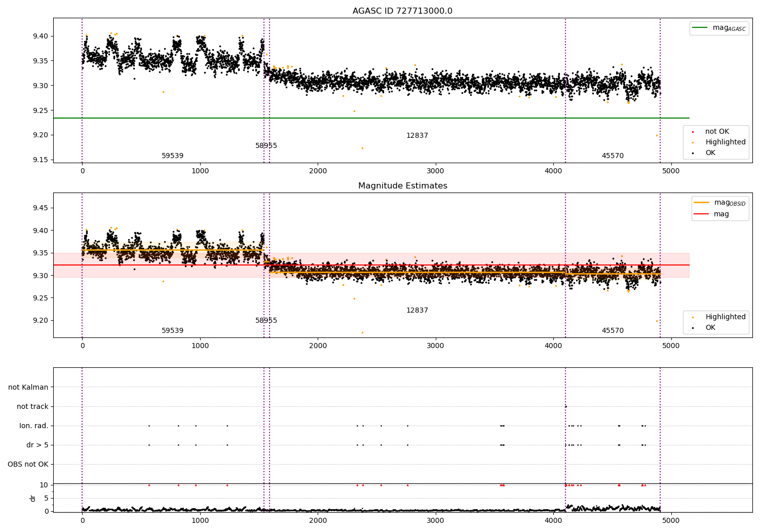Select the mag AGASC legend entry in top plot

click(719, 28)
